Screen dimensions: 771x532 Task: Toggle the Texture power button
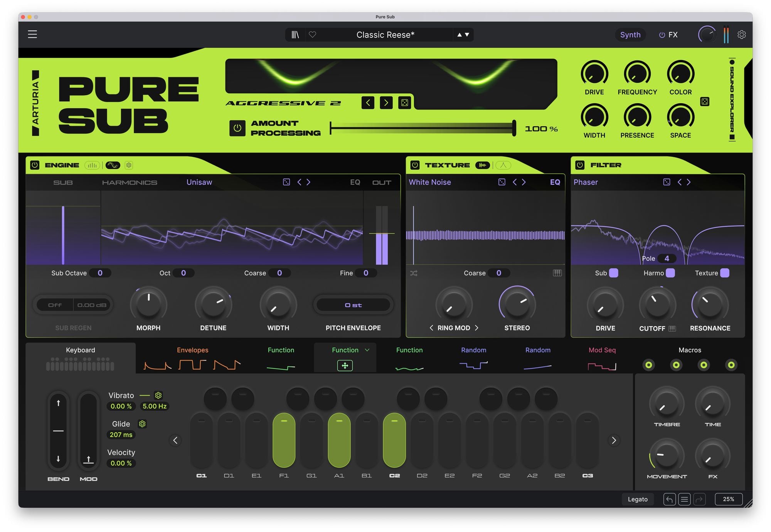pyautogui.click(x=415, y=165)
